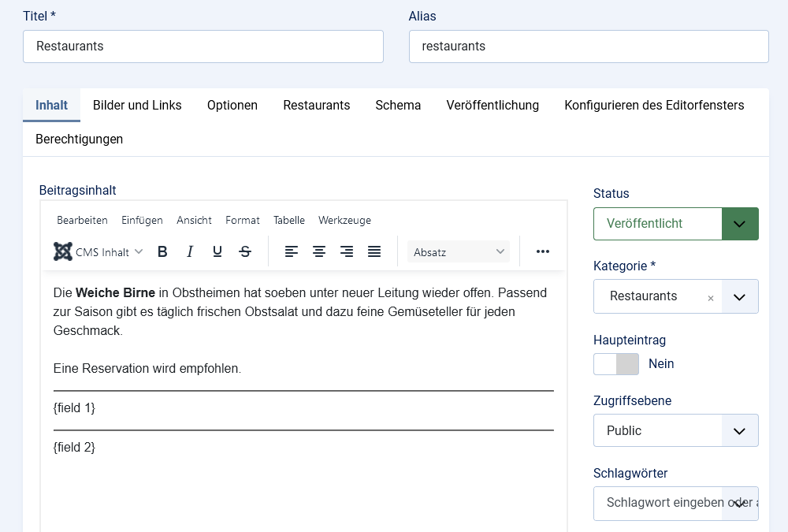Viewport: 788px width, 532px height.
Task: Open the Veröffentlichung tab
Action: click(492, 106)
